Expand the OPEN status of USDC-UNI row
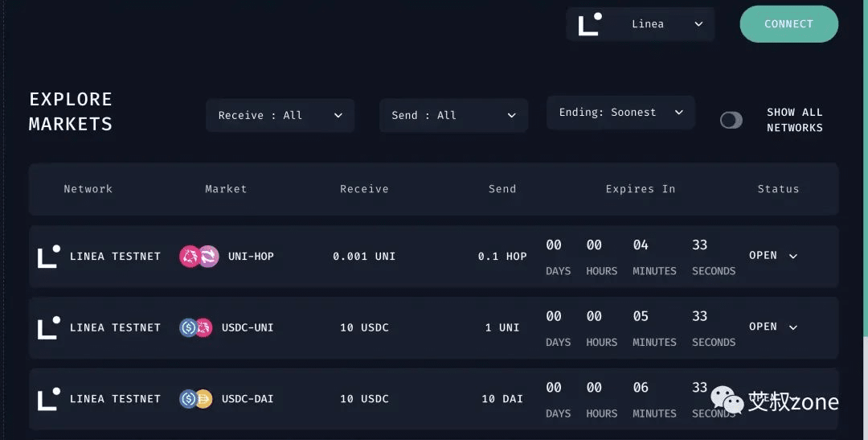Viewport: 868px width, 440px height. (x=773, y=327)
